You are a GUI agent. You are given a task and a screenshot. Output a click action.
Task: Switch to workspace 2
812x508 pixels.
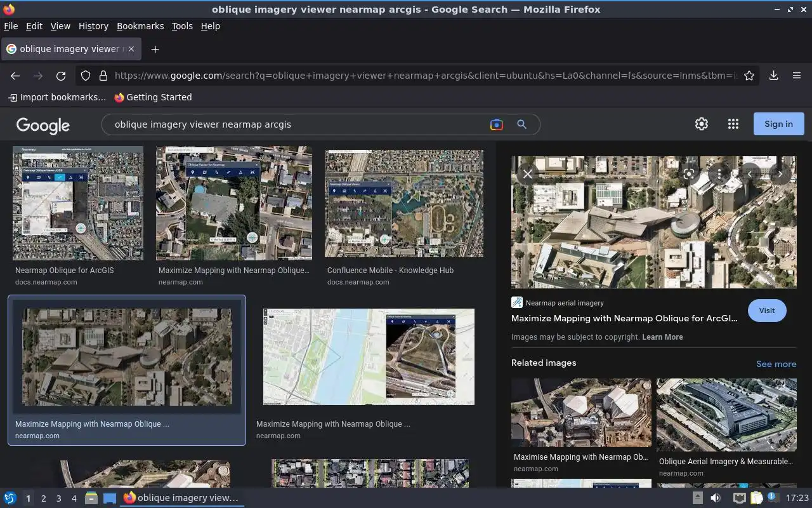tap(43, 498)
